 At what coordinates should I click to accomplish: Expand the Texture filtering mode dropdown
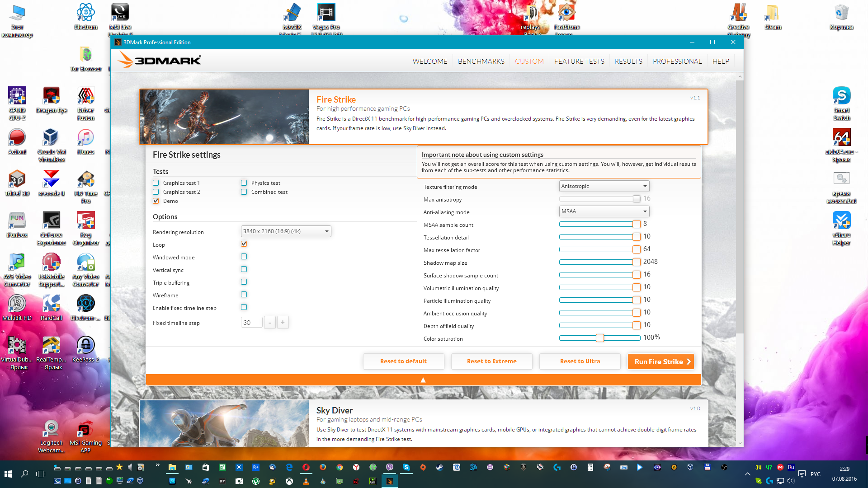(x=604, y=186)
